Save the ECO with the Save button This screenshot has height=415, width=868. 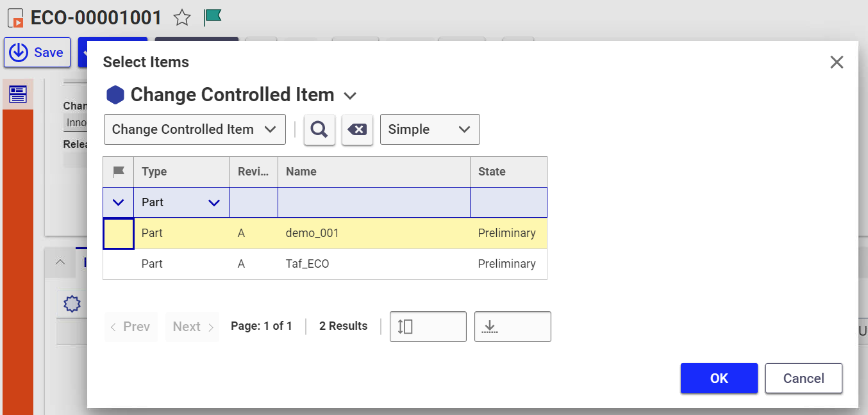coord(37,53)
